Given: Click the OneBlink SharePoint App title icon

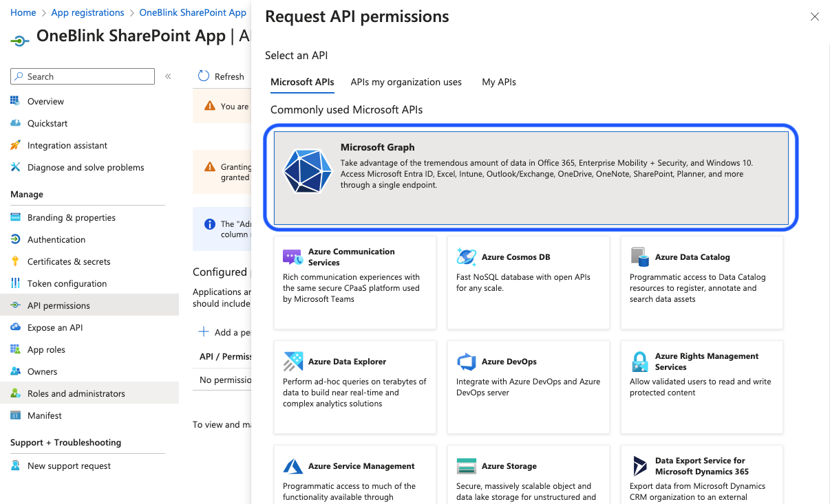Looking at the screenshot, I should pyautogui.click(x=20, y=41).
